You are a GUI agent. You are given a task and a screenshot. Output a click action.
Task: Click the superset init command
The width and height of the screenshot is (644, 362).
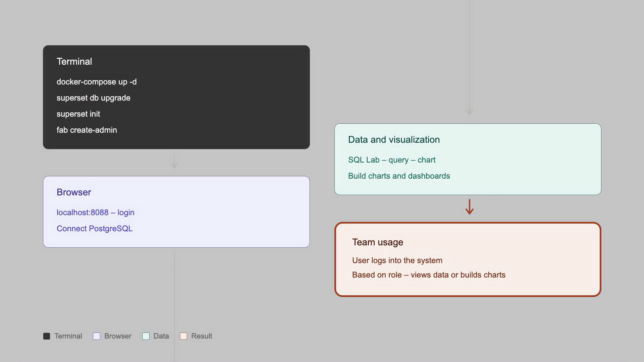[x=78, y=114]
